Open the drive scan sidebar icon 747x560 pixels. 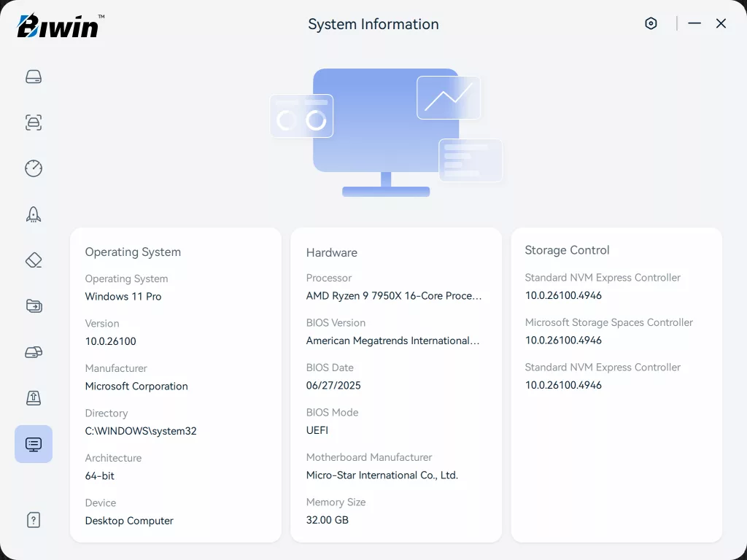point(34,122)
